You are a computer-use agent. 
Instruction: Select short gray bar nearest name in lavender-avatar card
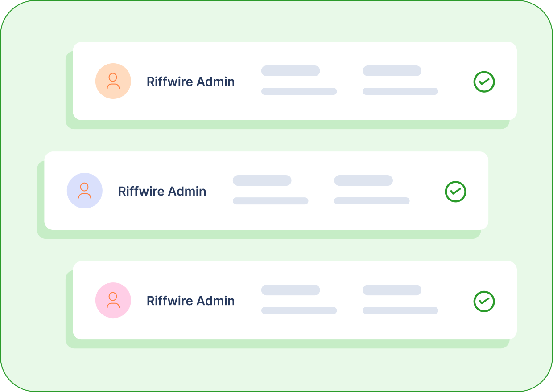(x=262, y=180)
